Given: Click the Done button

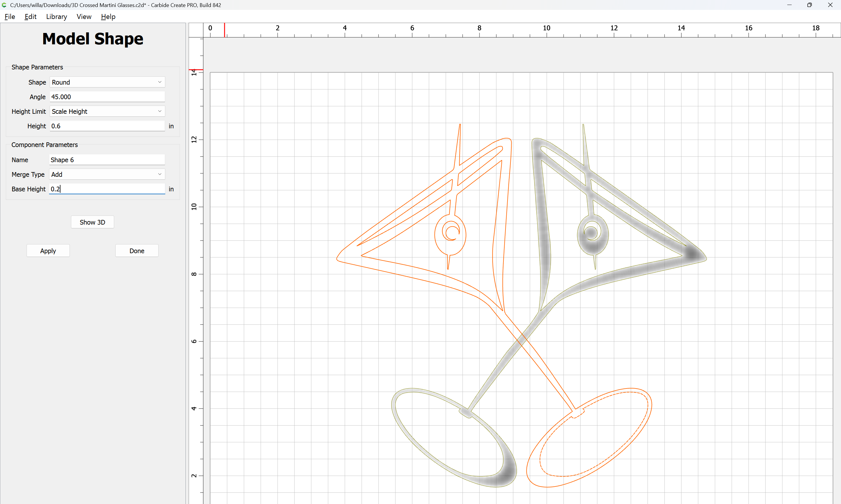Looking at the screenshot, I should coord(137,251).
